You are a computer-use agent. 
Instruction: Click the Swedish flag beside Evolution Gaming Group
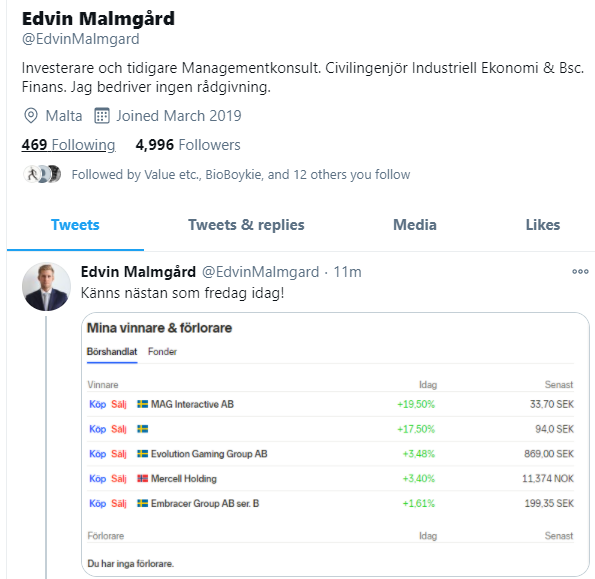coord(143,454)
